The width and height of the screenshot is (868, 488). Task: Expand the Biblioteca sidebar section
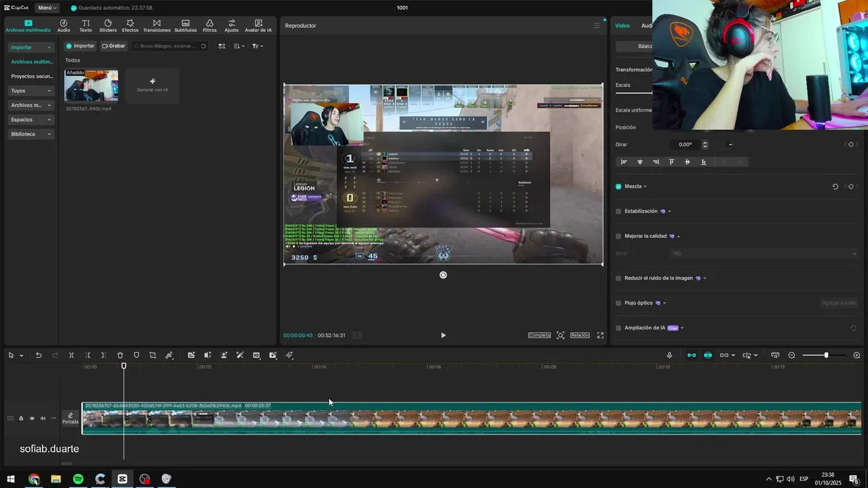click(31, 134)
